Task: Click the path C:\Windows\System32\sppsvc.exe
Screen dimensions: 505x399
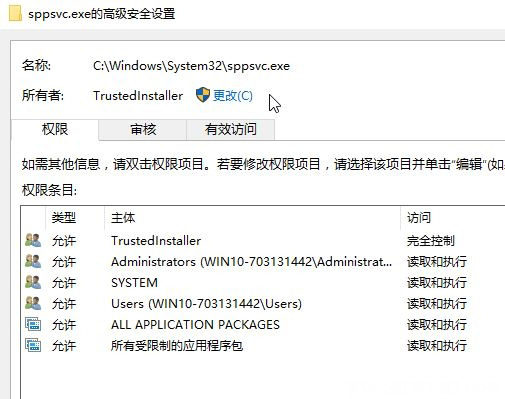Action: click(191, 66)
